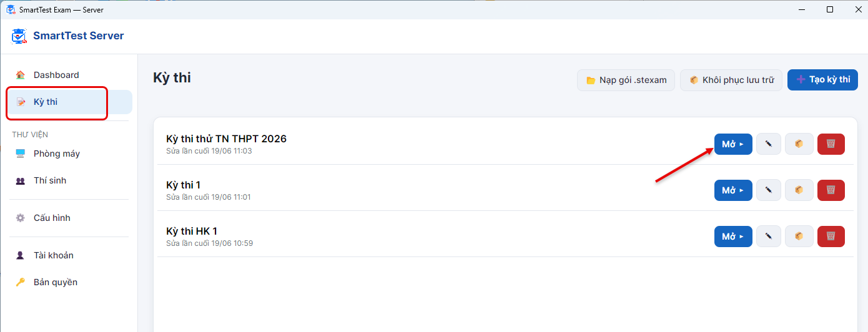Click Mở button for Kỳ thi thử TN THPT 2026

[x=733, y=144]
